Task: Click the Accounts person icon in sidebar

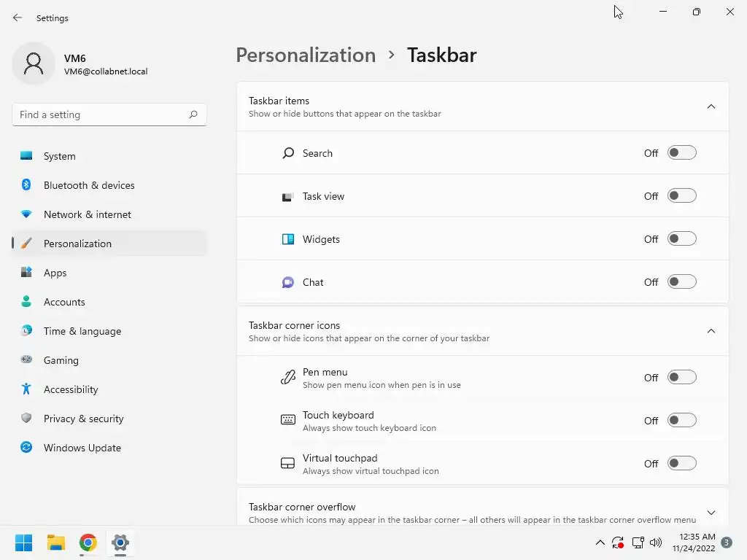Action: (26, 301)
